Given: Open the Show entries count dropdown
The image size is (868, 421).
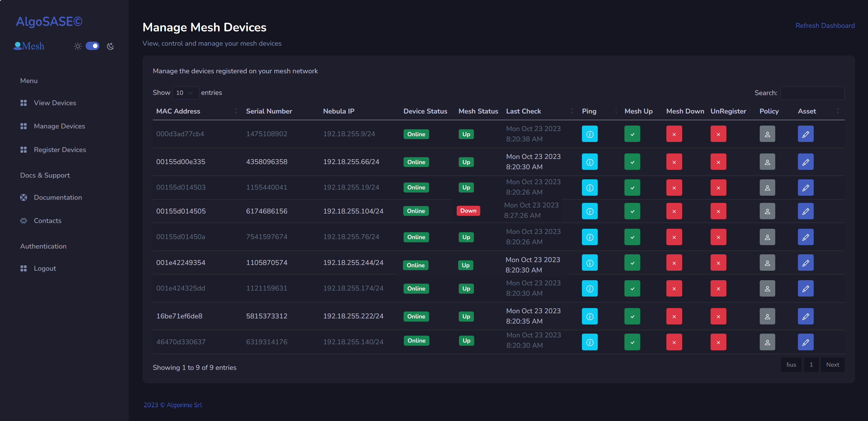Looking at the screenshot, I should pos(185,93).
